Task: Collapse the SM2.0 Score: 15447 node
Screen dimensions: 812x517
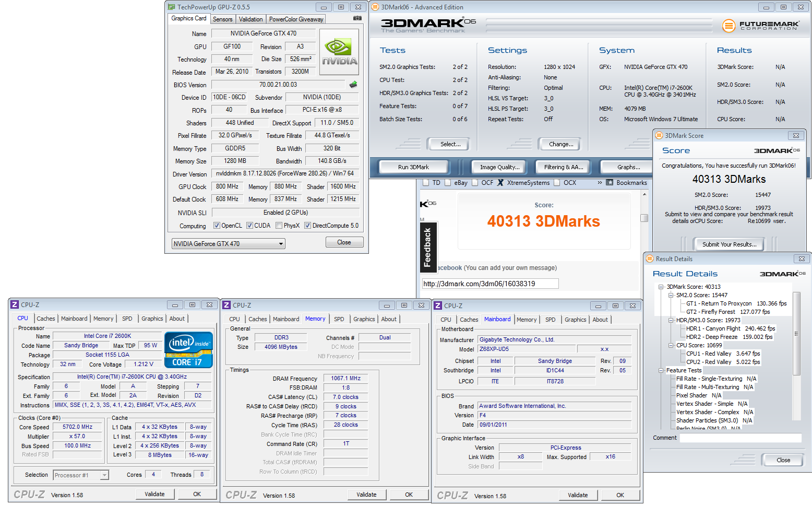Action: tap(671, 295)
